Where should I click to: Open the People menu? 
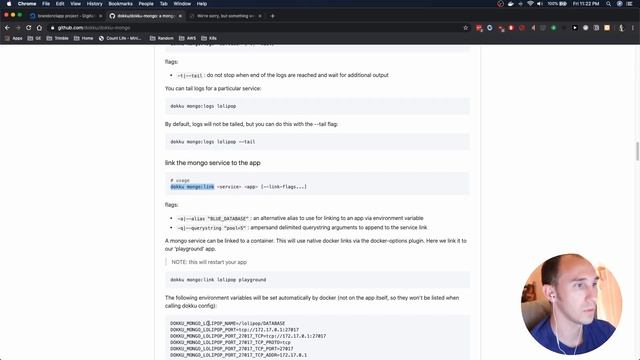point(146,4)
